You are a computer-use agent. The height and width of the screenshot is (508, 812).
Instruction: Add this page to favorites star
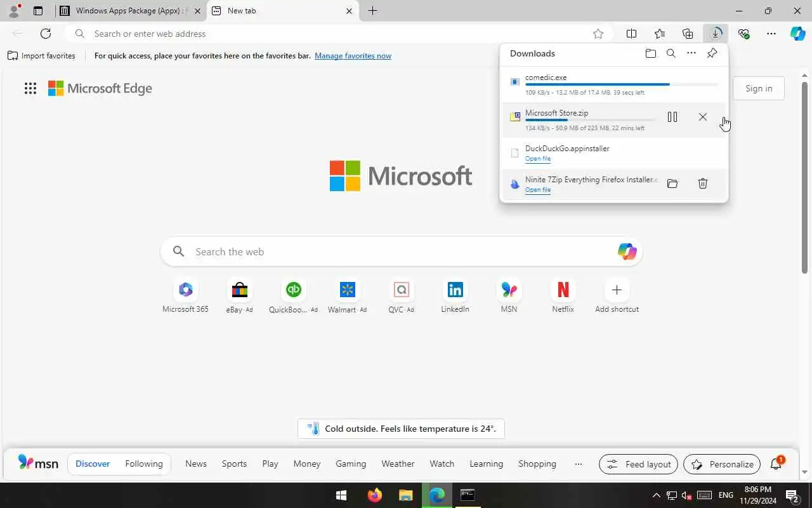(598, 34)
